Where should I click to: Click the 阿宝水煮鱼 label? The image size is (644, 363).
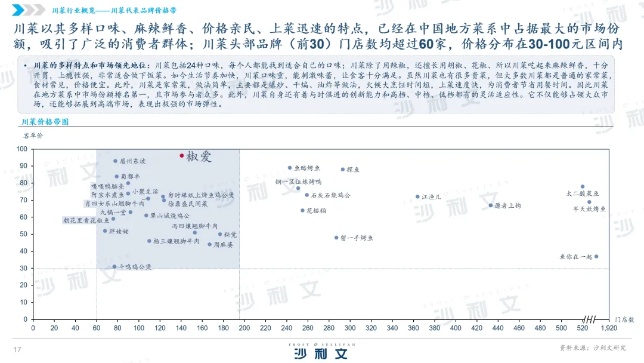107,195
